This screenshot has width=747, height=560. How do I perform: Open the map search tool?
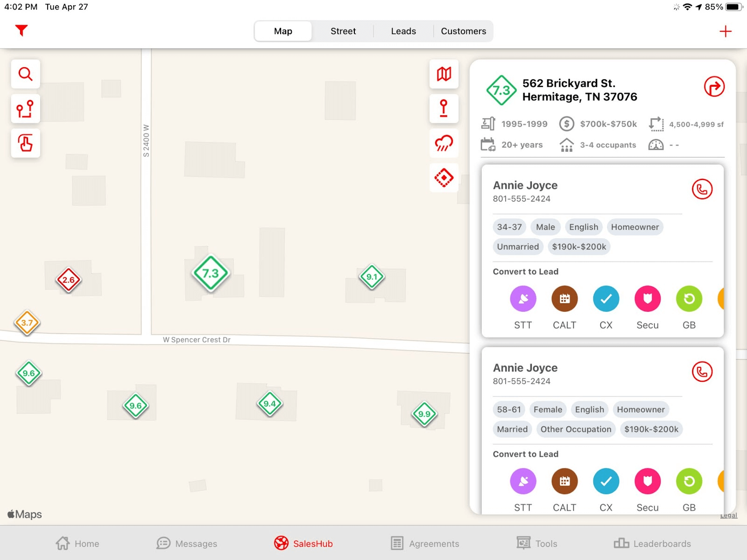(x=25, y=74)
